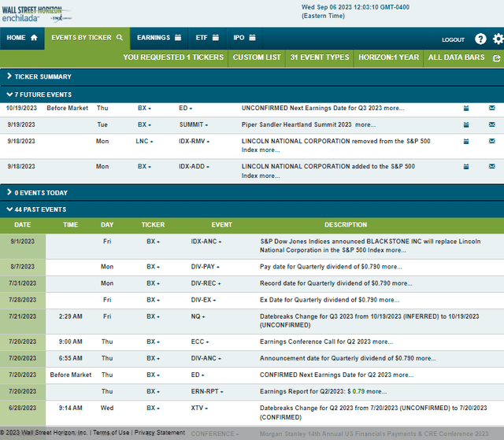Open the ED event dropdown in 10/19/2023 row
504x440 pixels.
point(186,109)
